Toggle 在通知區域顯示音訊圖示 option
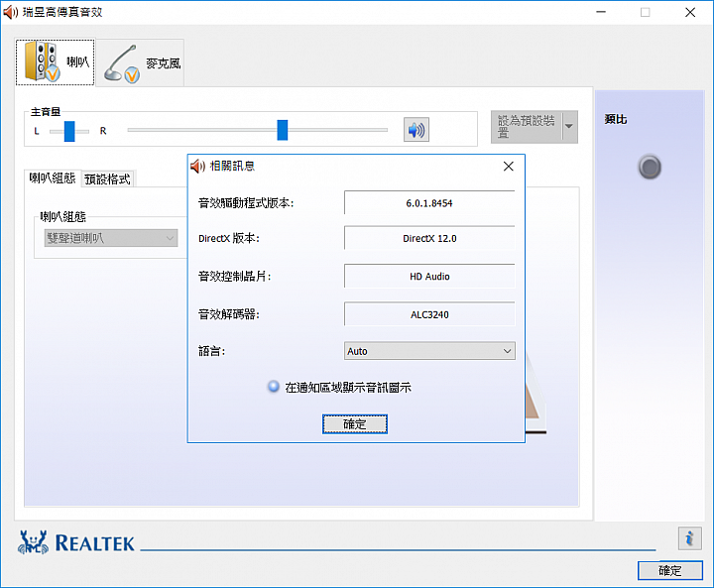Viewport: 714px width, 588px height. click(x=340, y=387)
